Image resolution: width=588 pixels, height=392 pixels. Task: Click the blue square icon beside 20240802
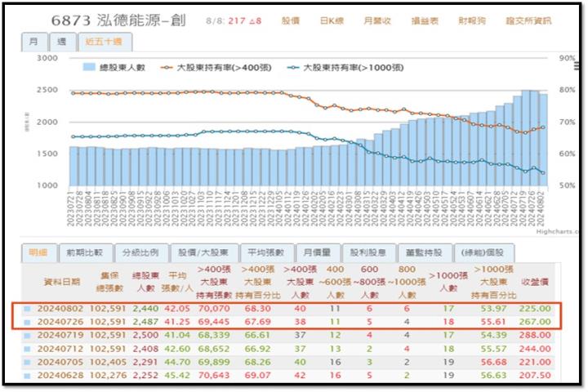click(27, 309)
